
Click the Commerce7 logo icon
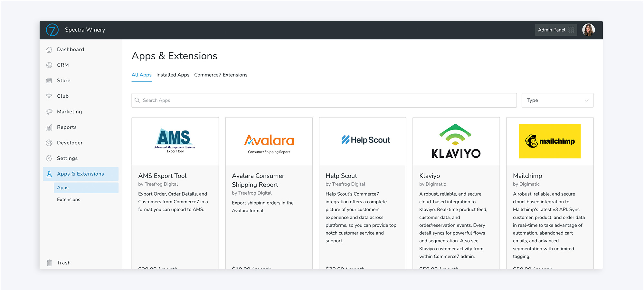click(x=52, y=30)
